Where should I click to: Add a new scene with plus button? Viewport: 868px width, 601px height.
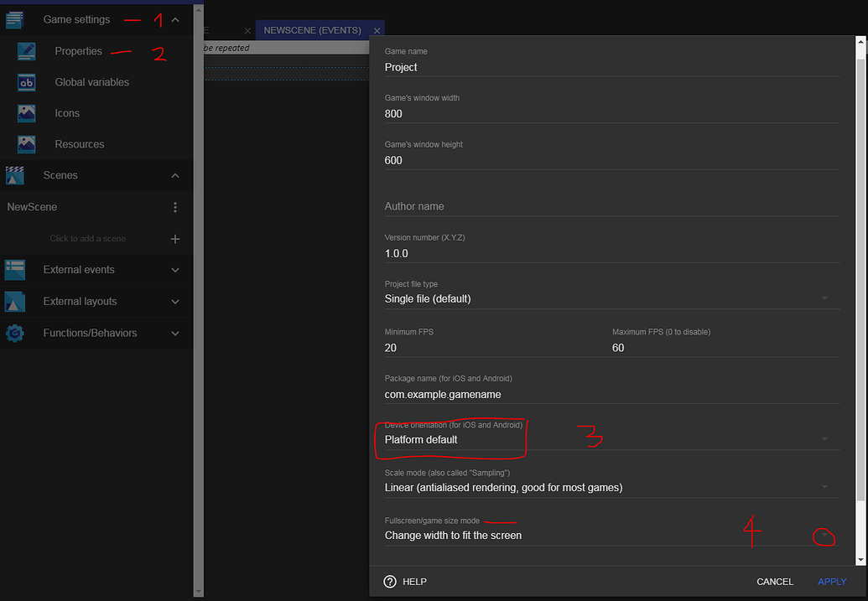[x=174, y=238]
